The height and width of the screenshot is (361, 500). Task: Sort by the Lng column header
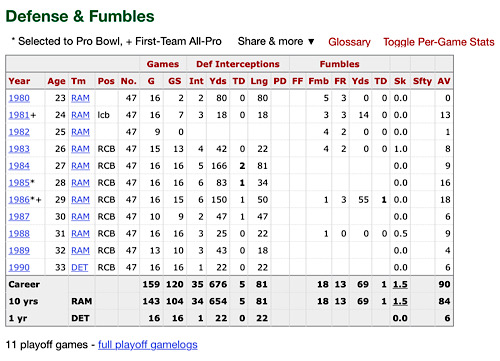click(x=259, y=81)
